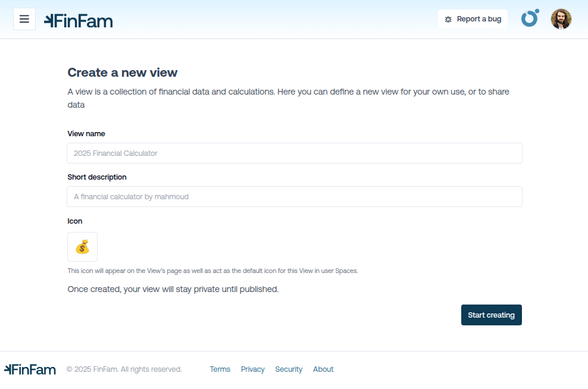Click the FinFam logo in the header
Screen dimensions: 588x389
pyautogui.click(x=78, y=19)
